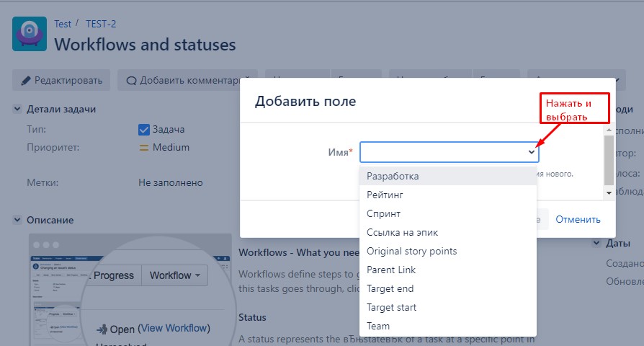Choose Ссылка на эпик option
The width and height of the screenshot is (644, 346).
tap(447, 233)
